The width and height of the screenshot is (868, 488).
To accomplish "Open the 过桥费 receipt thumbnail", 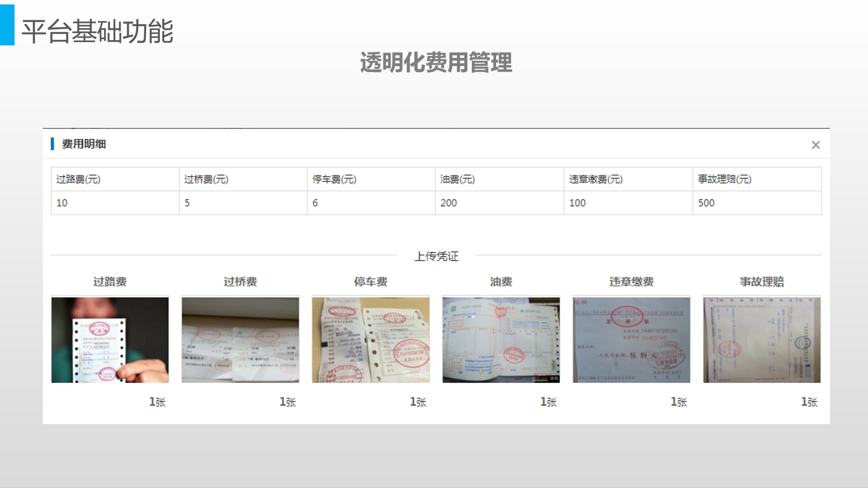I will tap(240, 340).
